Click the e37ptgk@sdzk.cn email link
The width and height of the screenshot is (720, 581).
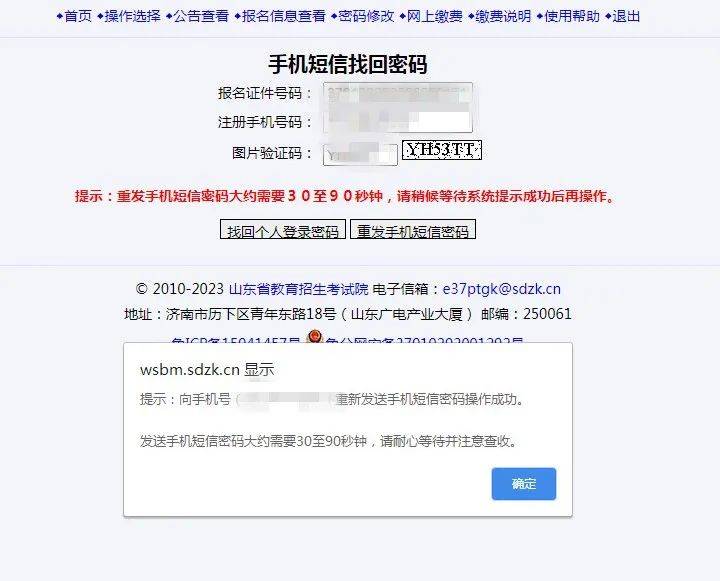[x=501, y=289]
